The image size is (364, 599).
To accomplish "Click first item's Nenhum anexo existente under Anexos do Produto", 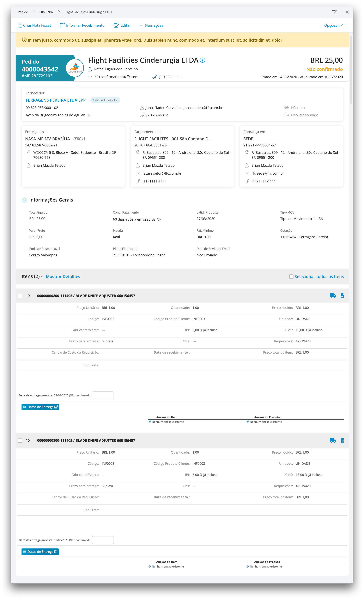I will tap(266, 422).
